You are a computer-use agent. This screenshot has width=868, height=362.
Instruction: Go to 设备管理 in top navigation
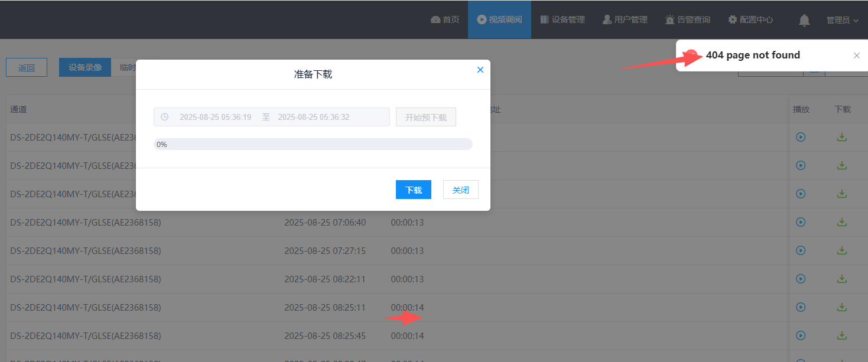(563, 19)
